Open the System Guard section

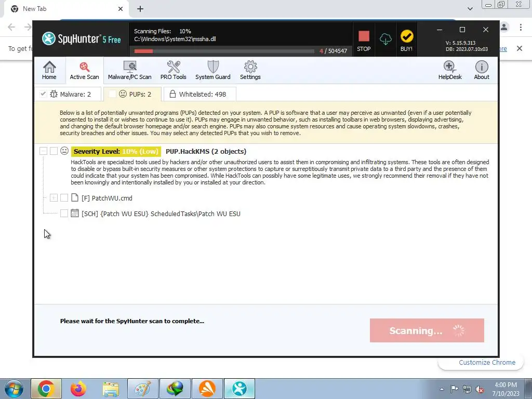(212, 70)
